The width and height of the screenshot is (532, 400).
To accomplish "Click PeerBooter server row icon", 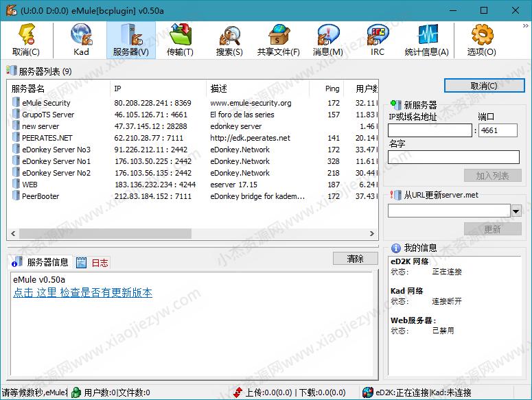I will click(16, 196).
